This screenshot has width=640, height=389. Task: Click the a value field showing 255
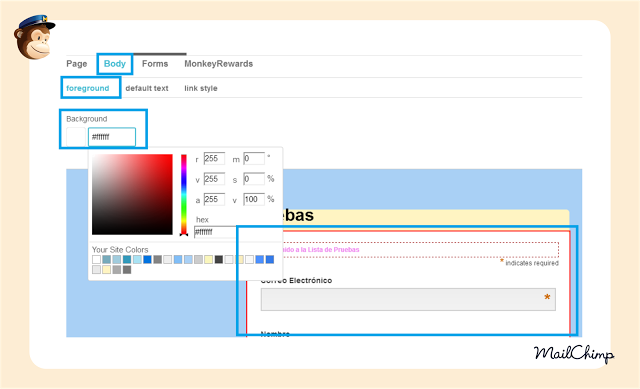214,199
